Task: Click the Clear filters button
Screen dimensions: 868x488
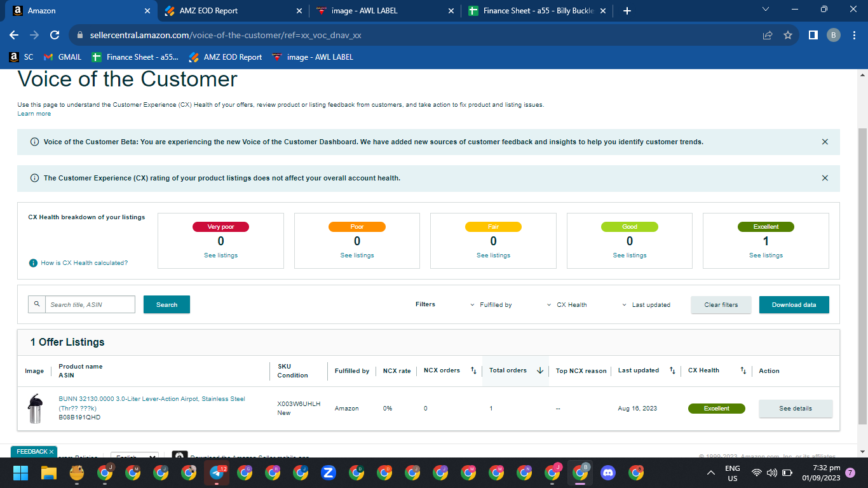Action: [x=721, y=304]
